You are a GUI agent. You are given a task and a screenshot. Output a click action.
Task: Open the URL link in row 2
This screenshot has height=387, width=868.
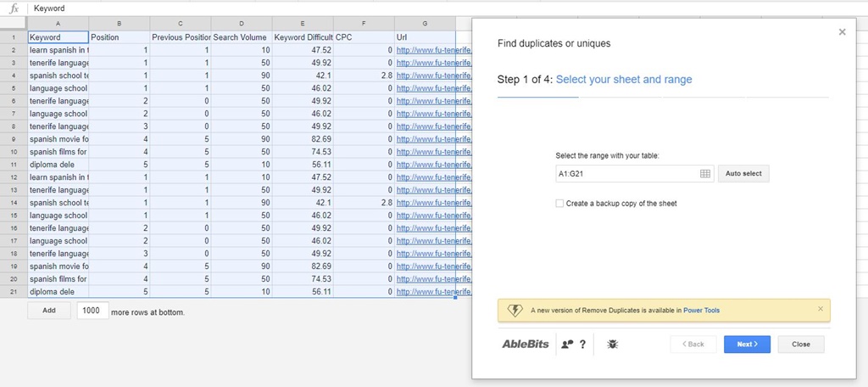point(425,50)
